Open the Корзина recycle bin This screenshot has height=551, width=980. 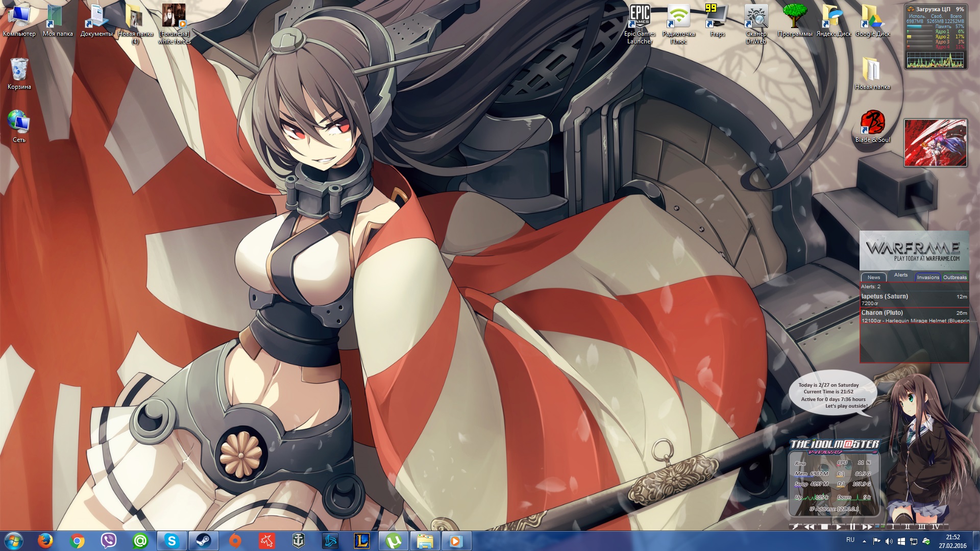pos(19,74)
